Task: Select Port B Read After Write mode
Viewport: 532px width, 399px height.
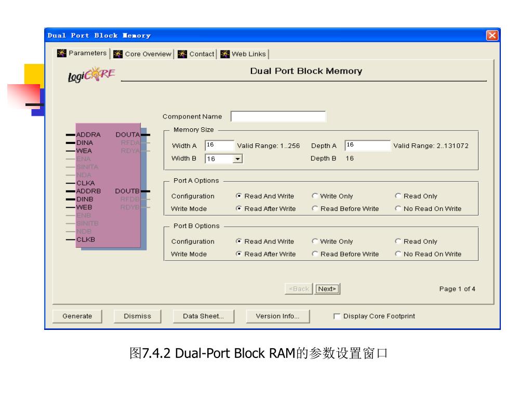Action: pos(239,254)
